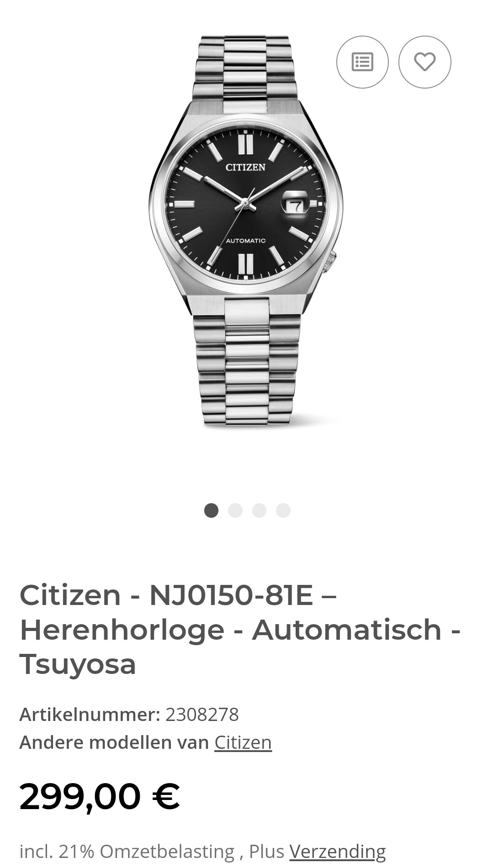Show third product photo via dot
This screenshot has height=868, width=493.
pyautogui.click(x=259, y=510)
